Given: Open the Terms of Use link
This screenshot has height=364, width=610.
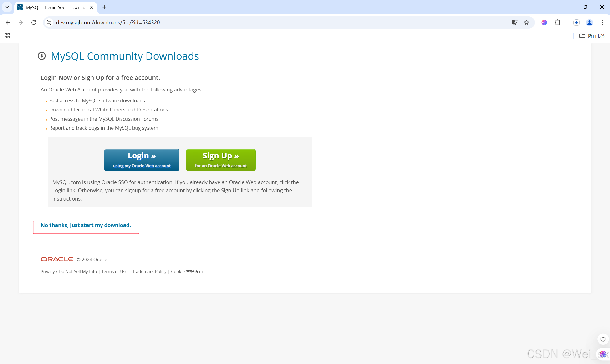Looking at the screenshot, I should [x=114, y=271].
